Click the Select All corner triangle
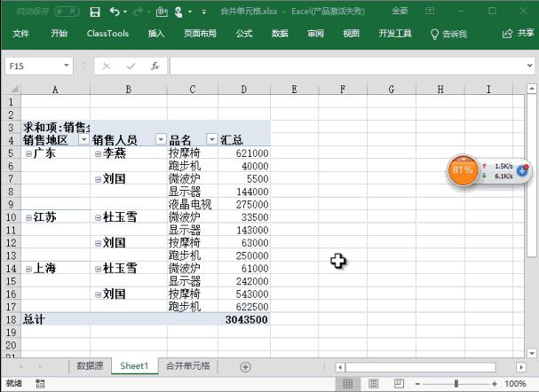 pos(13,90)
